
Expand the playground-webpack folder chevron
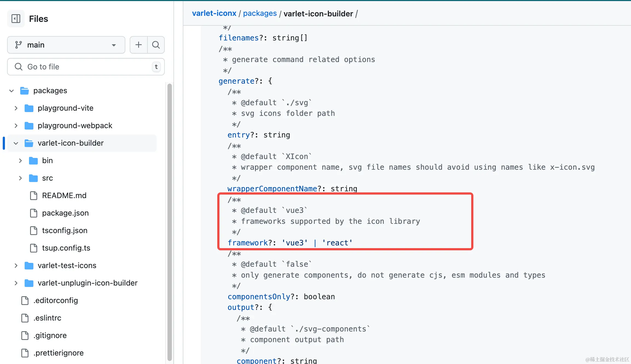(x=16, y=126)
